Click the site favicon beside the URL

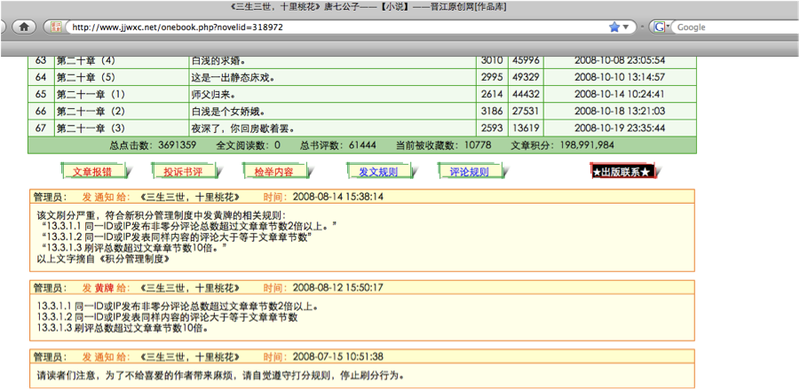[x=57, y=27]
